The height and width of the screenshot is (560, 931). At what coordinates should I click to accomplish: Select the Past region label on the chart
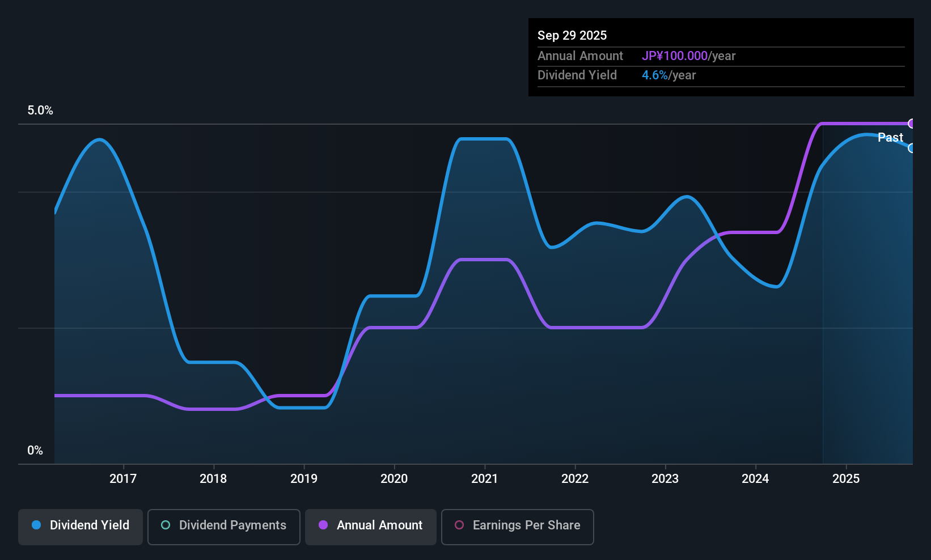pos(890,137)
